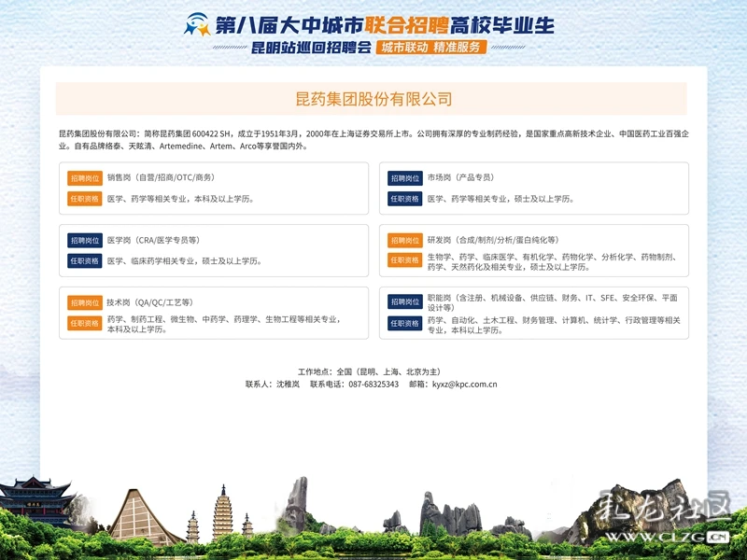Click contact phone 087-68325343
Image resolution: width=747 pixels, height=560 pixels.
pos(373,385)
